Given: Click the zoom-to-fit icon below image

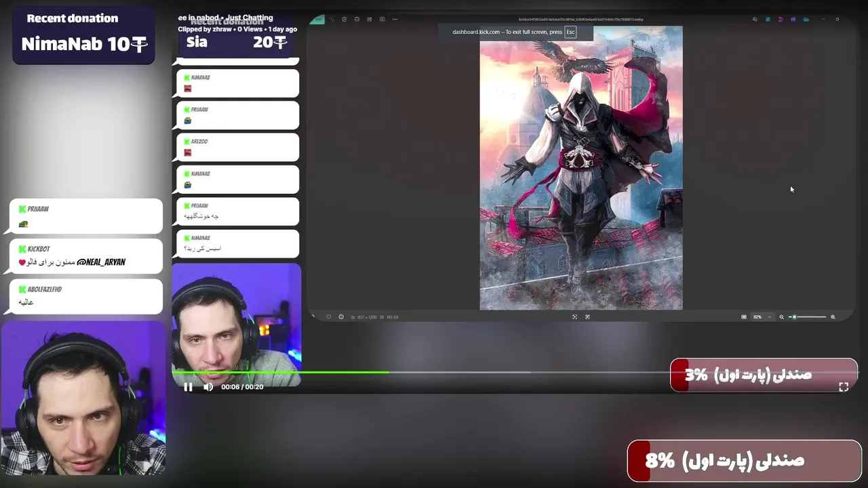Looking at the screenshot, I should tap(574, 317).
